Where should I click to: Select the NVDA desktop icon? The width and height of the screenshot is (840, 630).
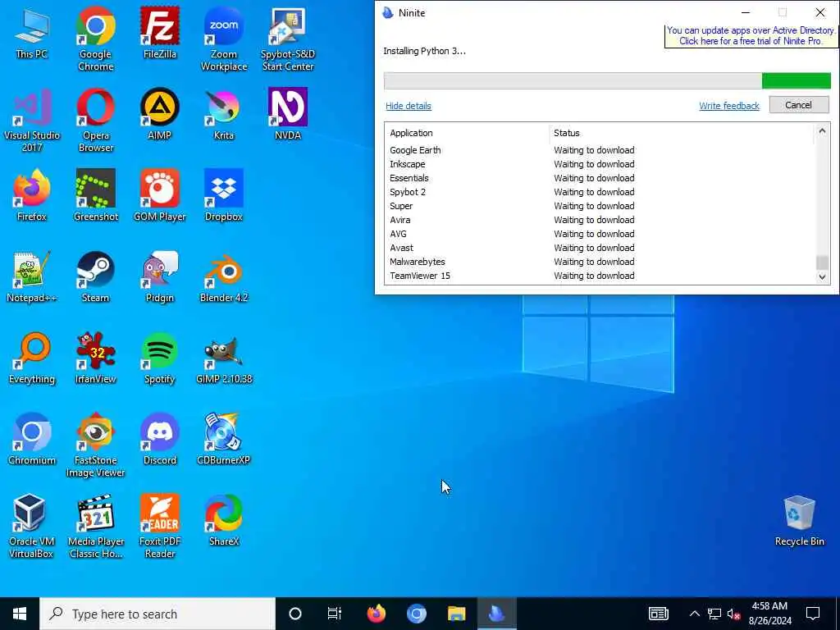(288, 115)
